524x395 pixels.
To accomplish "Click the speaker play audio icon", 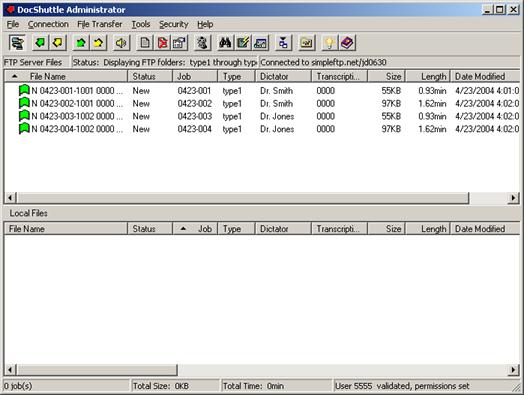I will pos(121,43).
